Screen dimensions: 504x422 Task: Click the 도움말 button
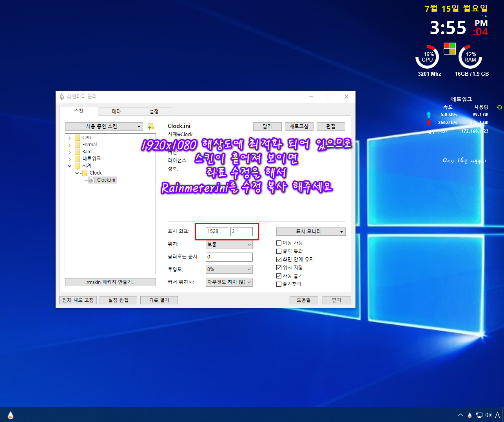[304, 300]
